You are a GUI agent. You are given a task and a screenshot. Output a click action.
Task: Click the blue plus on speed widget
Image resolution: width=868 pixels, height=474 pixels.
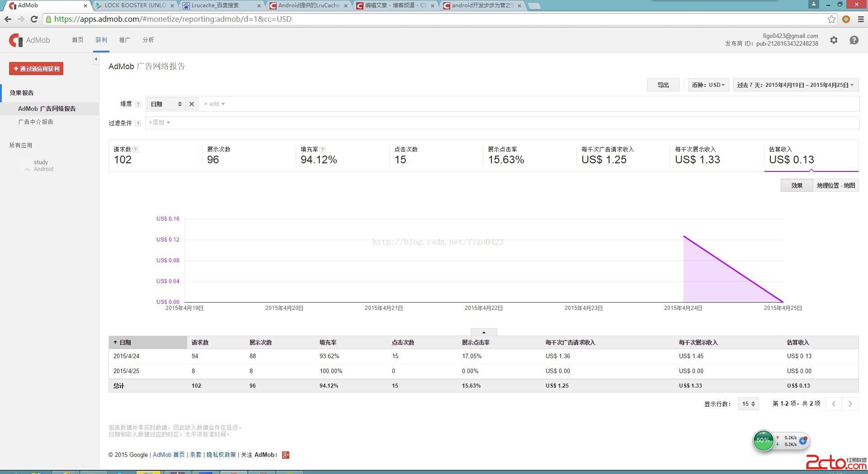[x=803, y=441]
